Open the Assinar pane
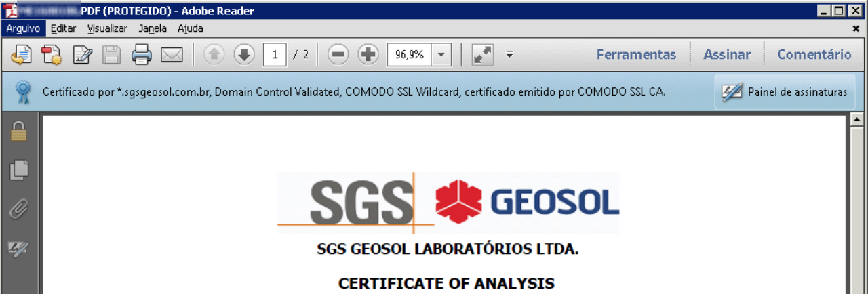 (727, 55)
